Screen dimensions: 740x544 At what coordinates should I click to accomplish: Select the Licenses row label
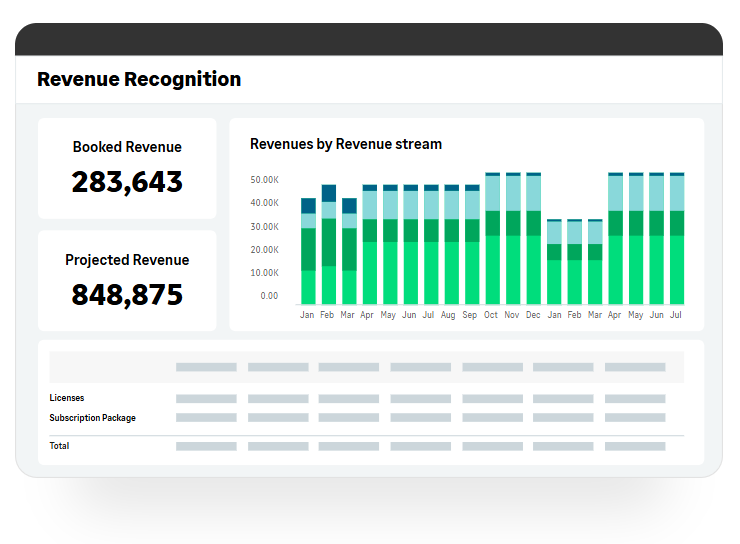(67, 398)
